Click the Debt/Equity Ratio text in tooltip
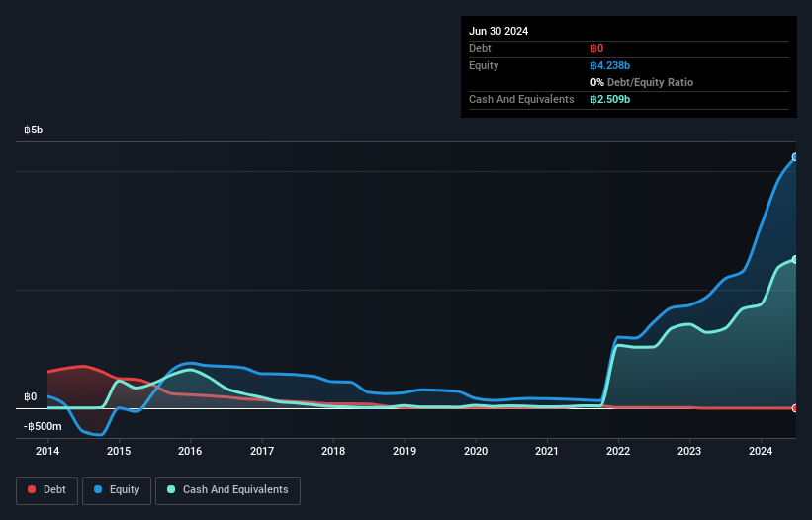This screenshot has width=812, height=520. [x=650, y=82]
